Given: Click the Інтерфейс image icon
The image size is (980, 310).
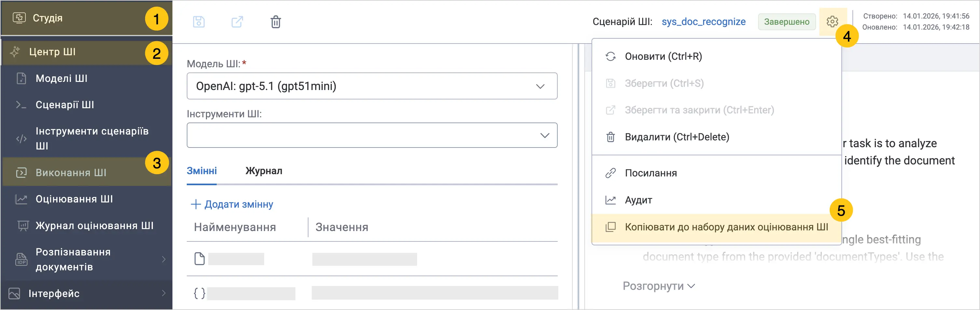Looking at the screenshot, I should pos(14,294).
